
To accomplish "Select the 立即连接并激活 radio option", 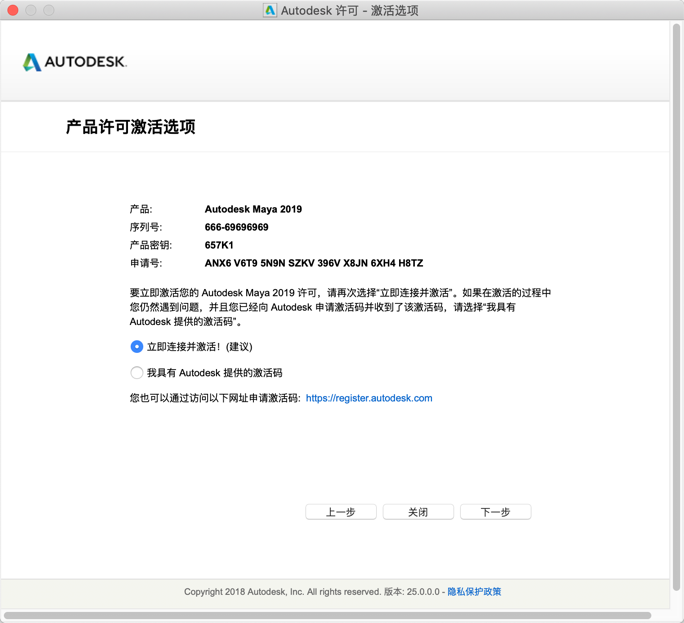I will [137, 347].
